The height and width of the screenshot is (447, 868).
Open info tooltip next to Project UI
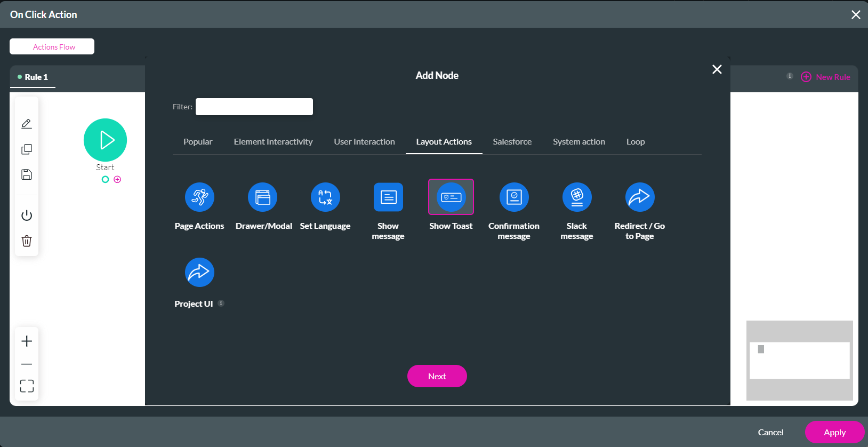pos(221,303)
